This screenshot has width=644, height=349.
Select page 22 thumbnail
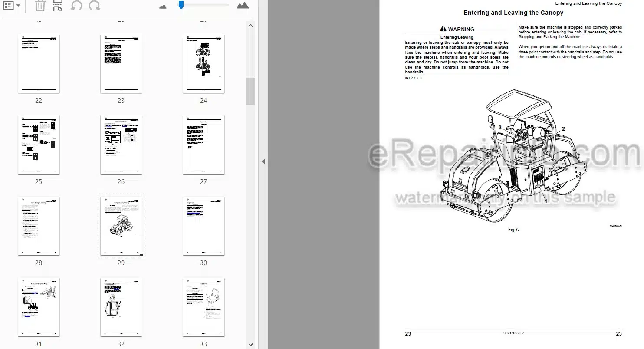point(39,64)
